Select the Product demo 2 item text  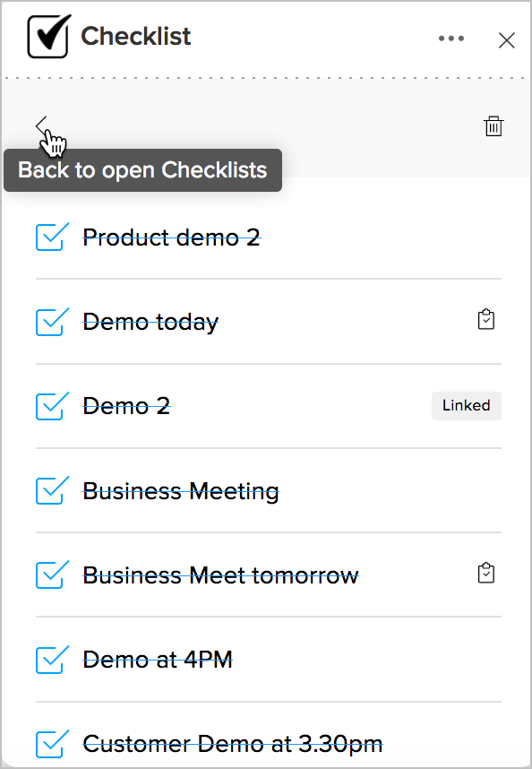171,238
